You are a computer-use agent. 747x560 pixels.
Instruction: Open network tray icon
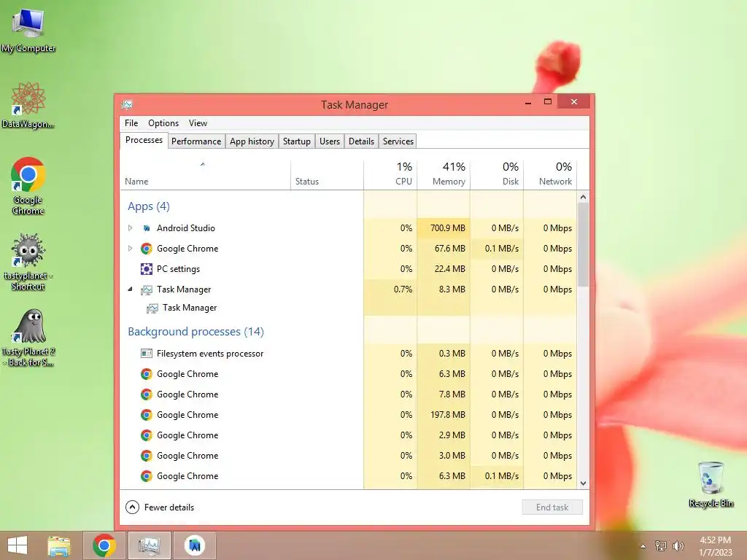660,545
